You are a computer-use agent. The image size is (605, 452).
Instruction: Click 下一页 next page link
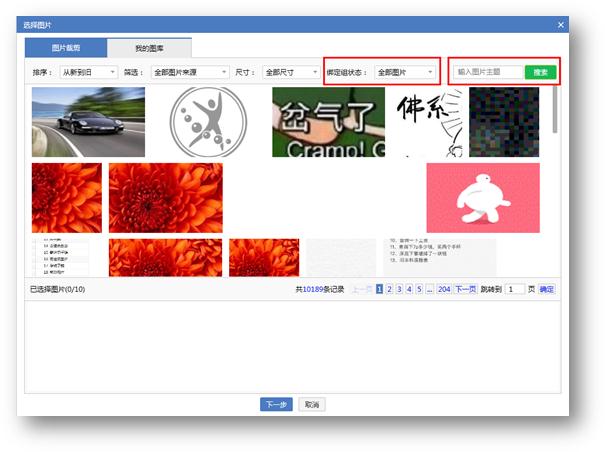coord(466,289)
